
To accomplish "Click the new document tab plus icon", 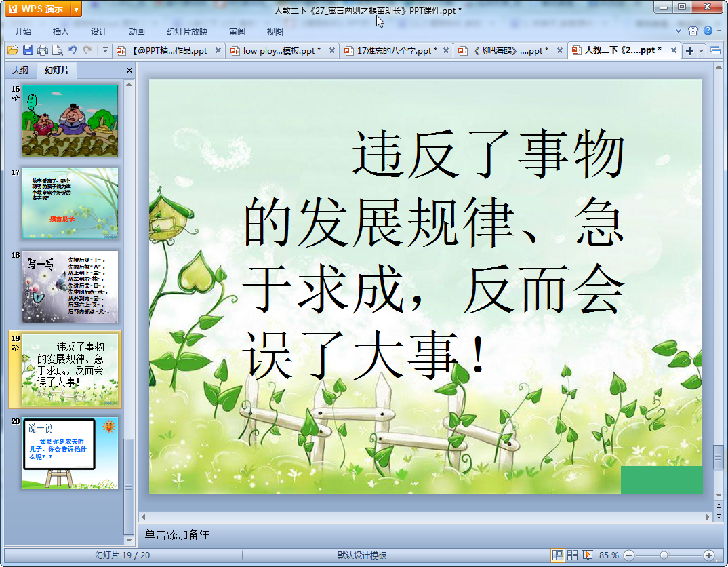I will [x=689, y=51].
